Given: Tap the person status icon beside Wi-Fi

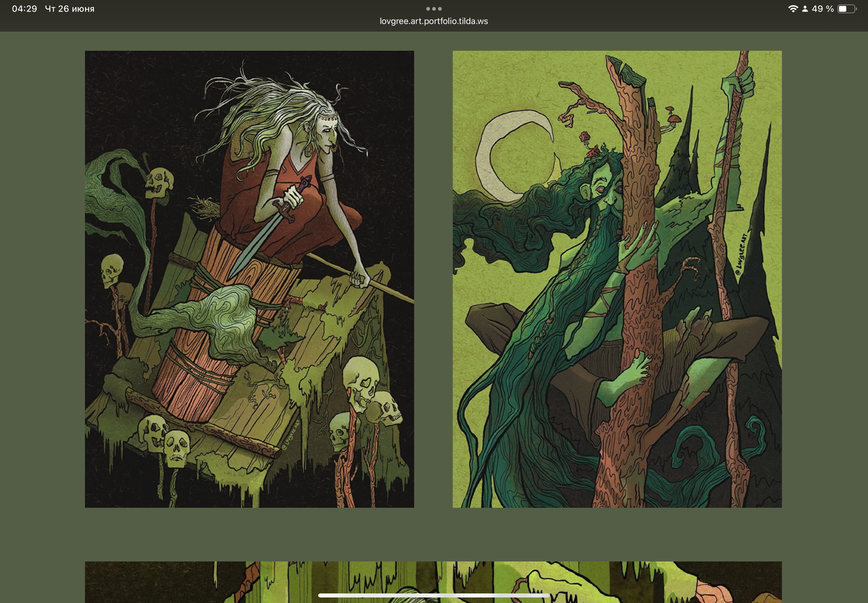Looking at the screenshot, I should pos(805,8).
